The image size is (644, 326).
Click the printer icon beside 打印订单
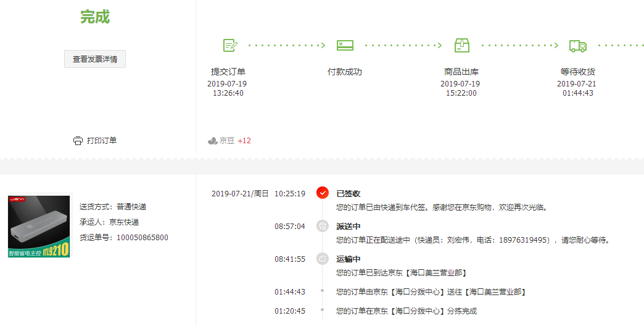(x=78, y=141)
